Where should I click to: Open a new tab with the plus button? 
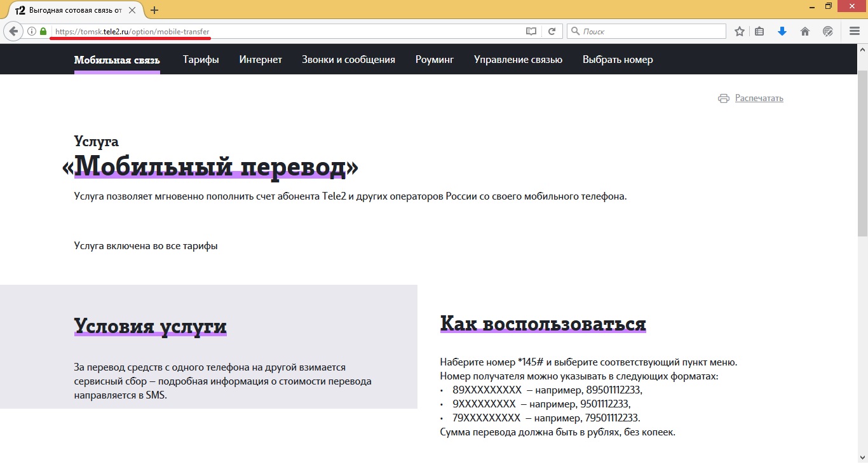pos(154,10)
